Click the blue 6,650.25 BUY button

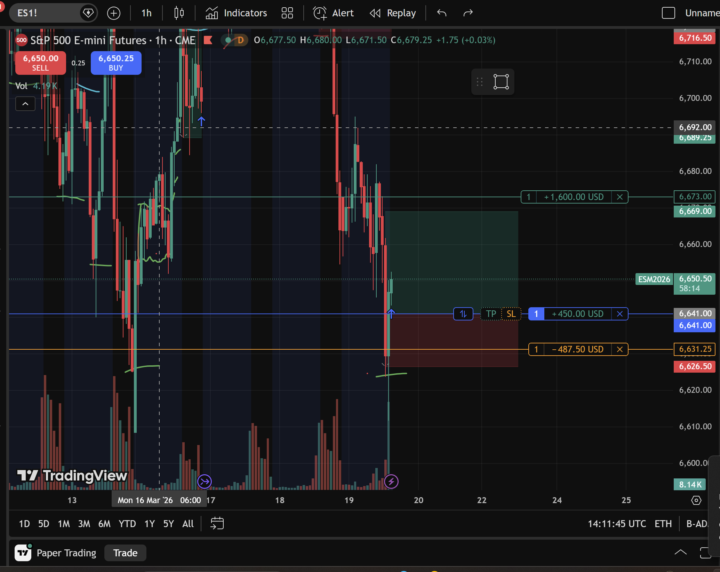tap(116, 63)
